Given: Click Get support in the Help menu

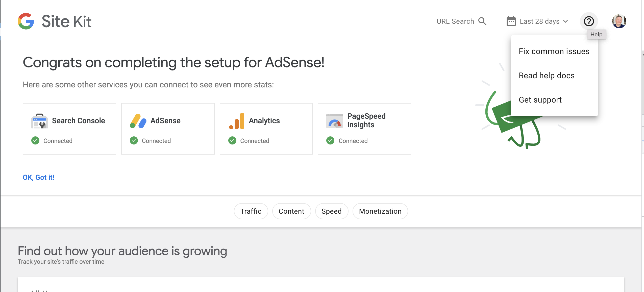Looking at the screenshot, I should (x=540, y=100).
